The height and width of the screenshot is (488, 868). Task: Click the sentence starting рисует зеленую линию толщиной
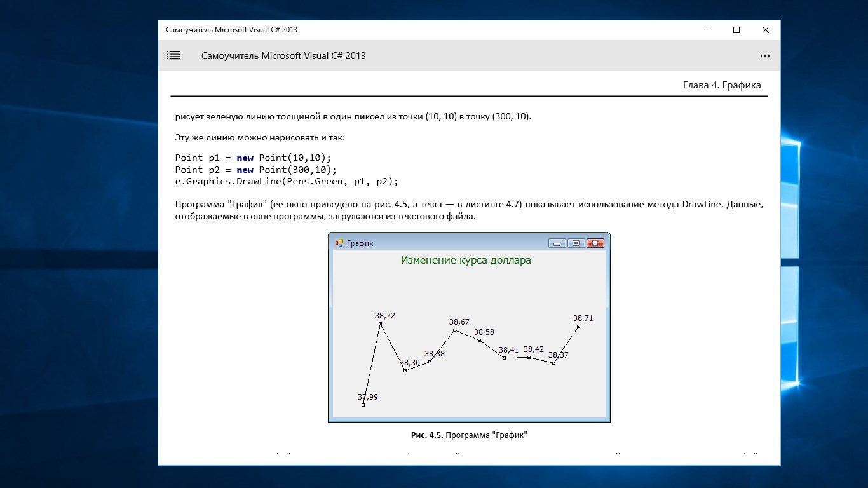[x=353, y=117]
